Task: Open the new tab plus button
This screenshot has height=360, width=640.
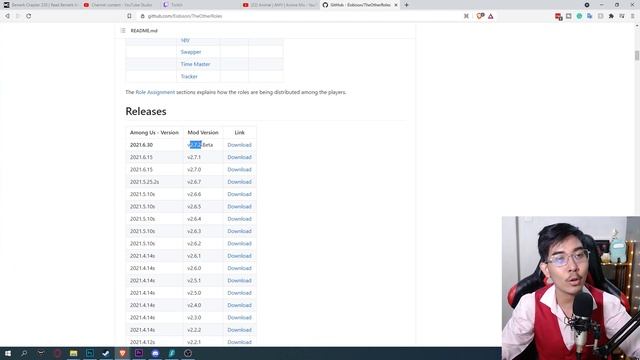Action: click(x=406, y=5)
